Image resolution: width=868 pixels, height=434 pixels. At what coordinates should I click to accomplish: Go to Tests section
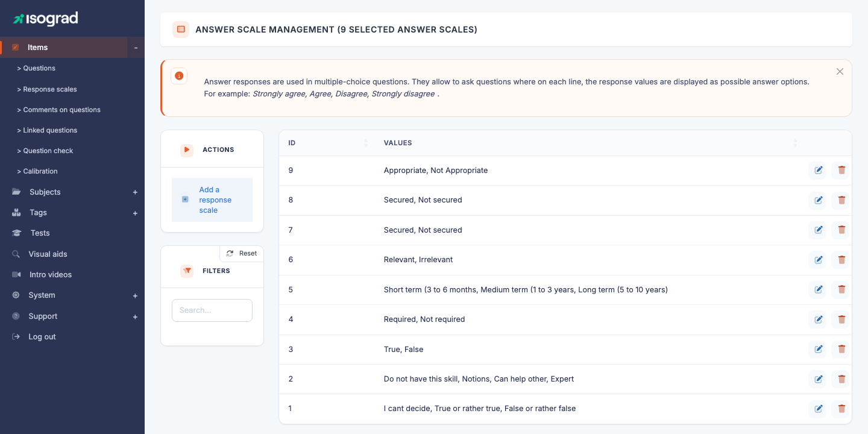[40, 233]
